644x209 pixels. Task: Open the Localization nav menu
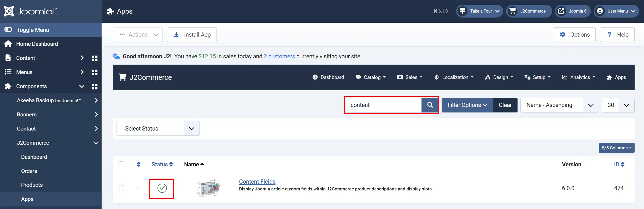coord(454,77)
